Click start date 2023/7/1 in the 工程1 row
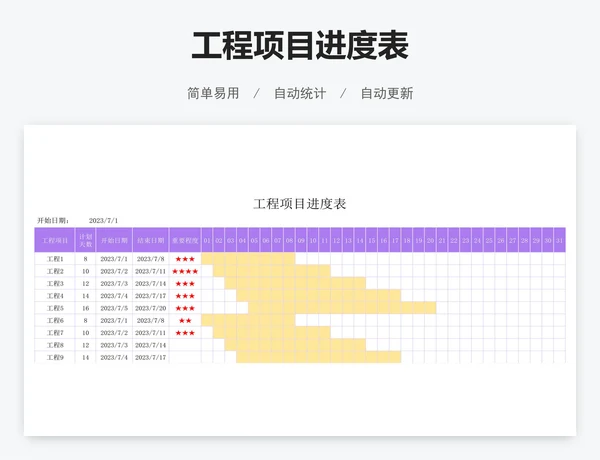Viewport: 600px width, 460px height. pos(114,259)
